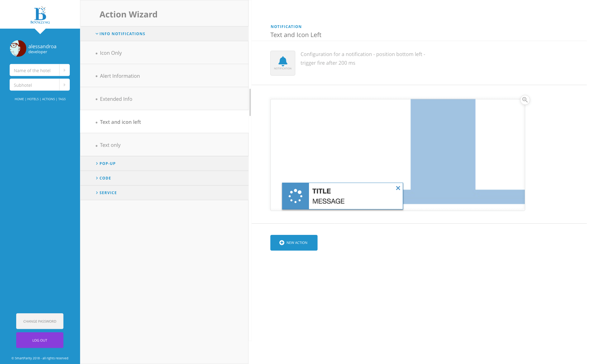Click the arrow icon next to Name of the hotel

[64, 70]
